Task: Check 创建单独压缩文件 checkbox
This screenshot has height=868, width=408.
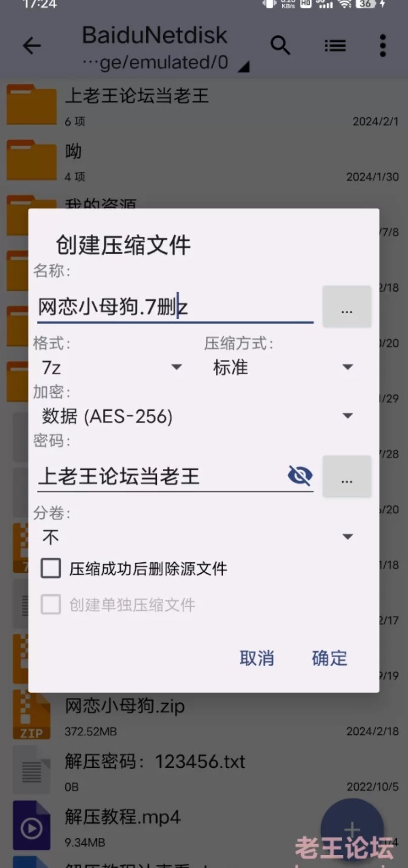Action: (51, 604)
